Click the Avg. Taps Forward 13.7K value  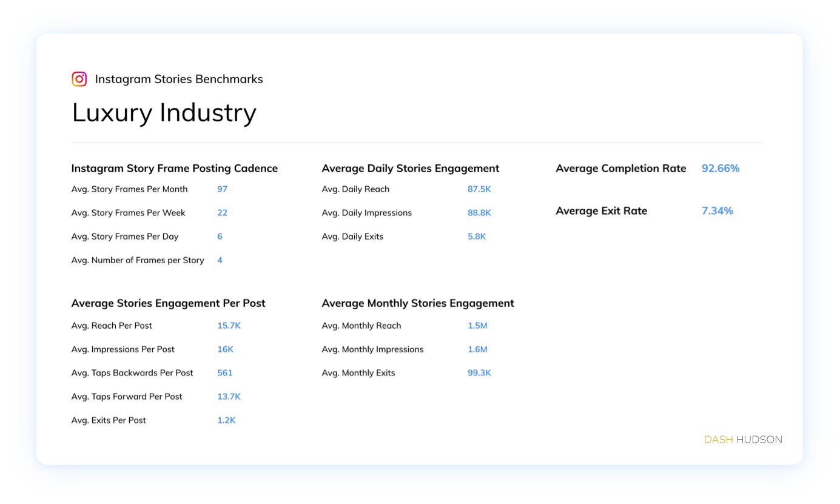pos(229,397)
